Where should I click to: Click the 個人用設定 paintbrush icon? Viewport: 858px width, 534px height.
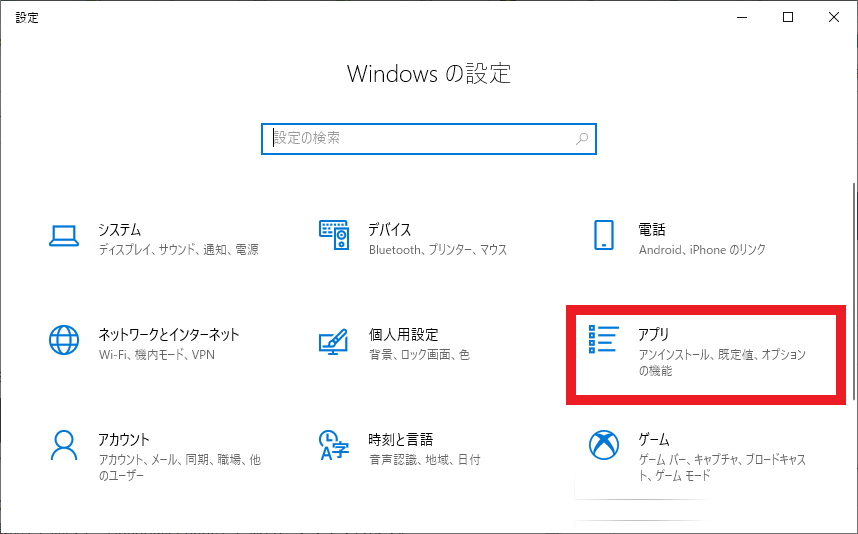(x=334, y=341)
